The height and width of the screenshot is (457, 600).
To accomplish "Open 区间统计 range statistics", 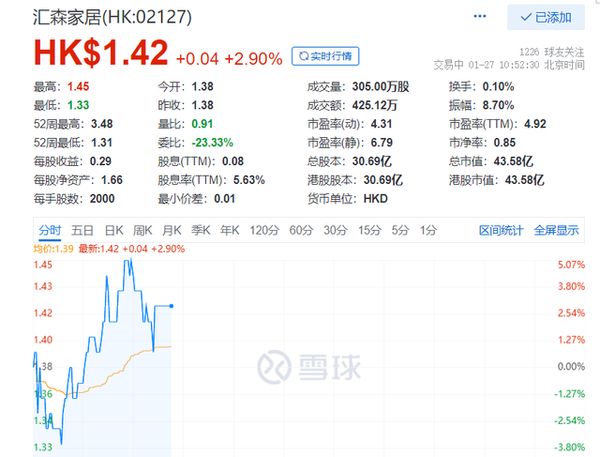I will pos(501,230).
